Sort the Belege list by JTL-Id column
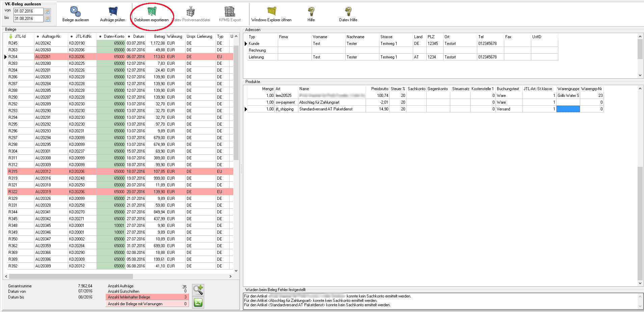The image size is (644, 312). tap(20, 36)
